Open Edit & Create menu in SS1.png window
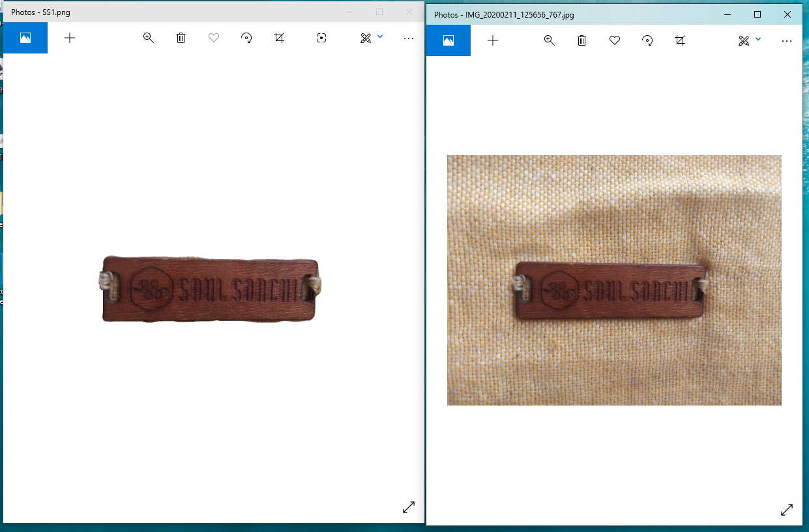Viewport: 809px width, 532px height. (372, 38)
